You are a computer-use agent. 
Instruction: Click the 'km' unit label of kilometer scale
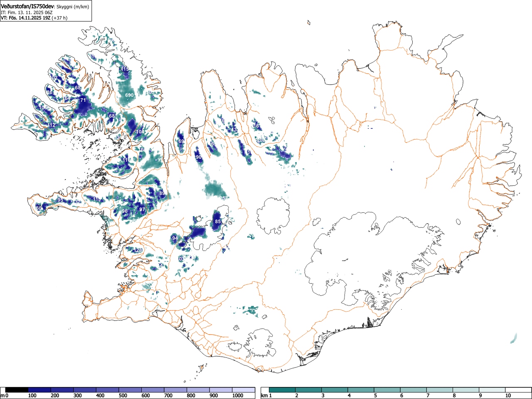point(264,396)
